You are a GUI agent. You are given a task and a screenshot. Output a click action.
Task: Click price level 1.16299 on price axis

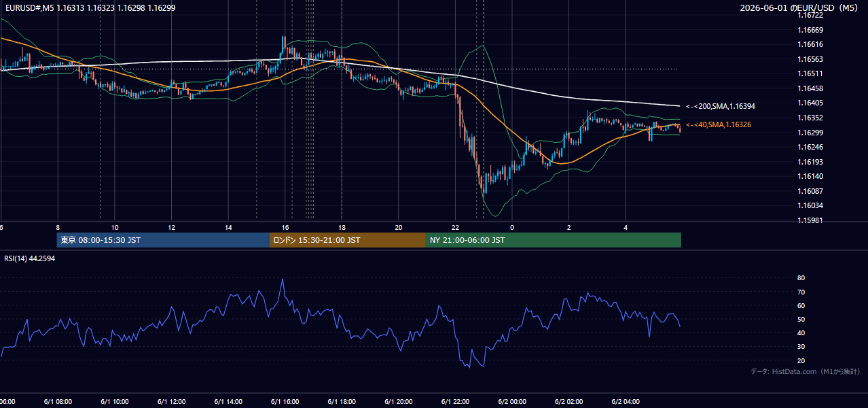[x=811, y=133]
